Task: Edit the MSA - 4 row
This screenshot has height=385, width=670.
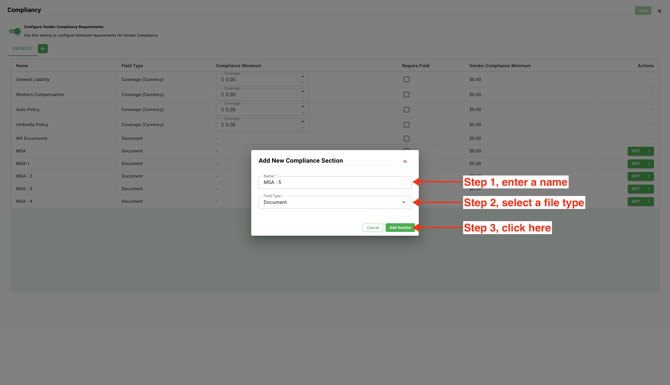Action: 636,201
